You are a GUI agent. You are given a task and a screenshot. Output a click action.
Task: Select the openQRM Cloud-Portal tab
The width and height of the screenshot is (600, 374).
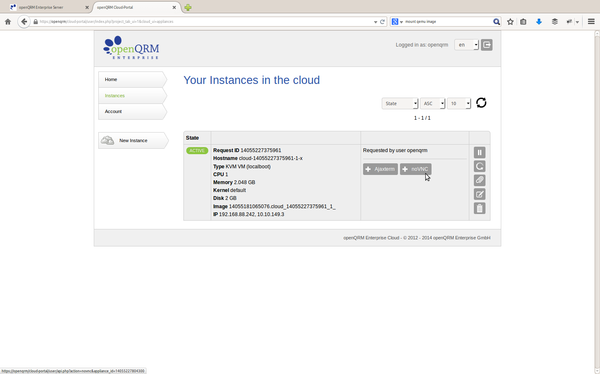pyautogui.click(x=136, y=7)
